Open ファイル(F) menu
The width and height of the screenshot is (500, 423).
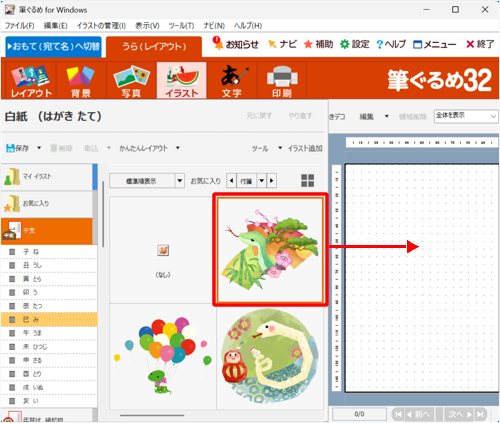(x=20, y=26)
